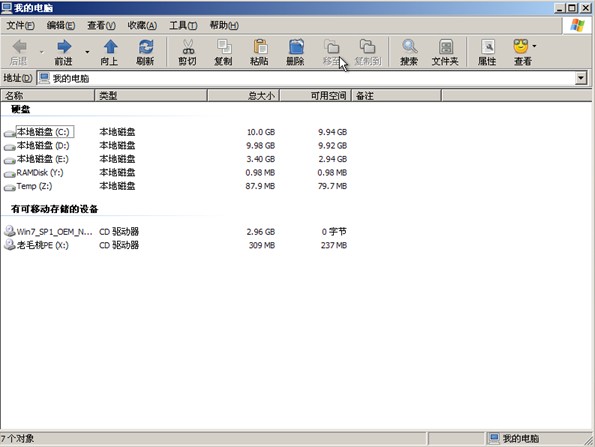Click the 有可移动存储的设备 group heading

55,209
